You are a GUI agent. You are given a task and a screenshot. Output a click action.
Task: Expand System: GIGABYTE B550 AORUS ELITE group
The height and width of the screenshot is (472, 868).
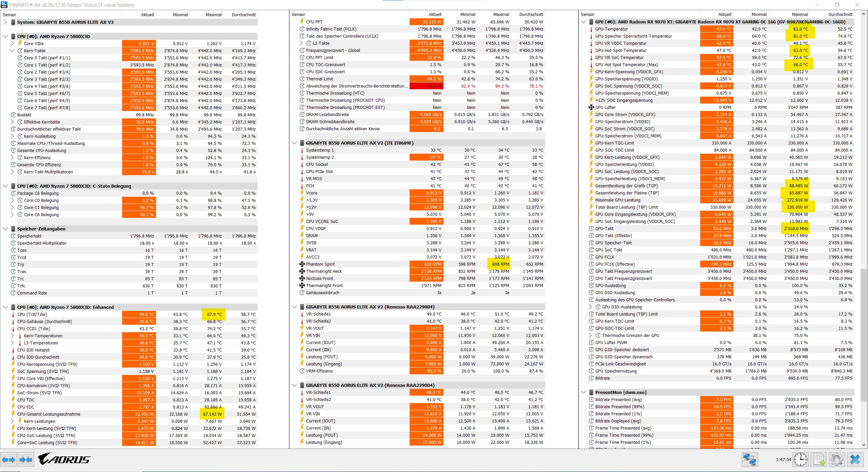5,22
